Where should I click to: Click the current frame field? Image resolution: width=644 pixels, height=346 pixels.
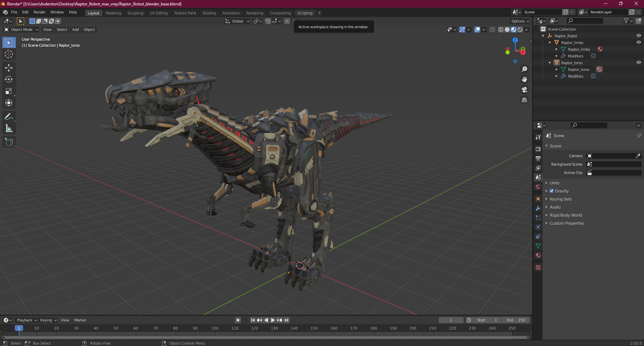(x=451, y=320)
